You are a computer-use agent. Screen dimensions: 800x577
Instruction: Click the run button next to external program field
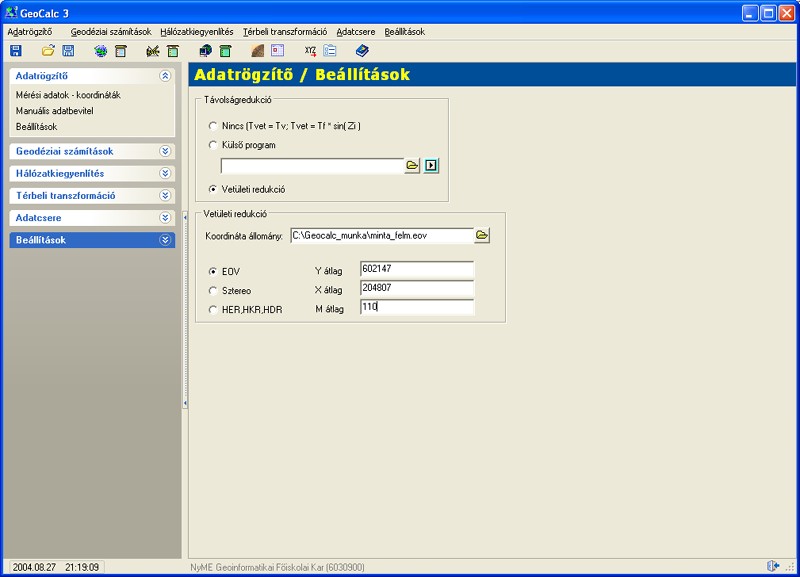pos(431,165)
